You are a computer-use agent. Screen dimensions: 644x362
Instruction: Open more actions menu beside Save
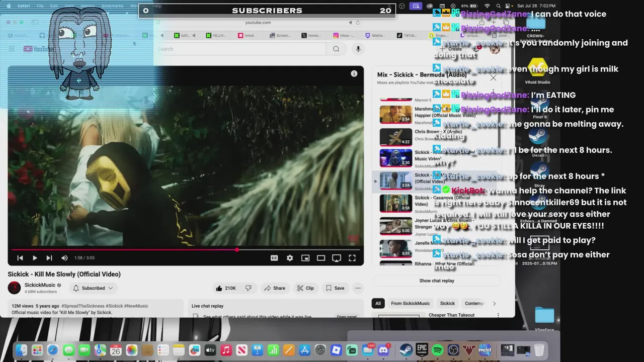point(358,288)
